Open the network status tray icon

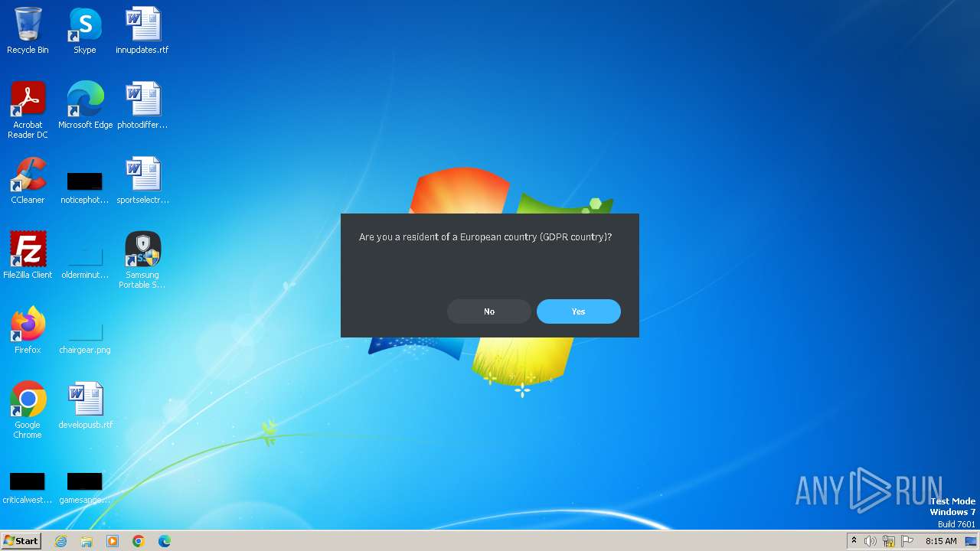tap(889, 541)
